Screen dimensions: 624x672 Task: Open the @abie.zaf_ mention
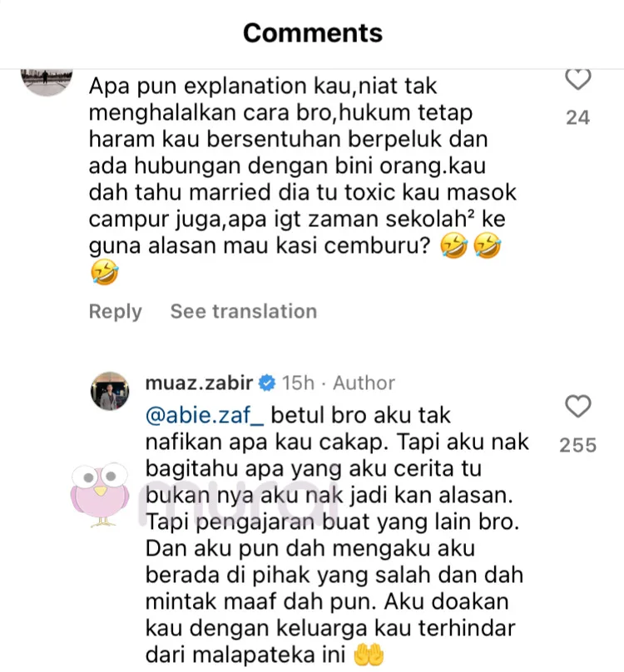coord(205,415)
